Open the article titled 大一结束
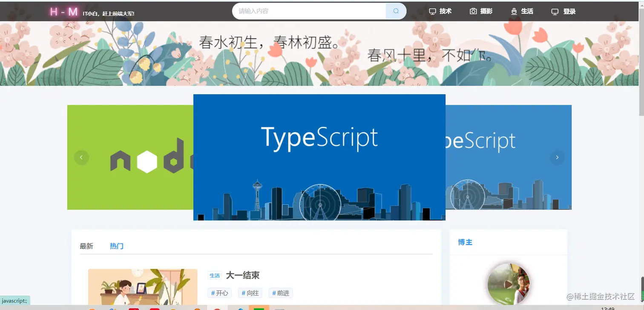The image size is (644, 310). point(243,275)
